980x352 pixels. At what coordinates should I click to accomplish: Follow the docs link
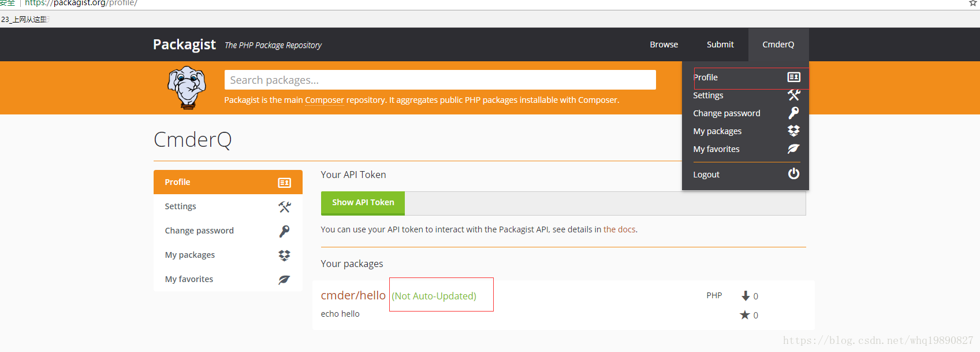coord(620,229)
